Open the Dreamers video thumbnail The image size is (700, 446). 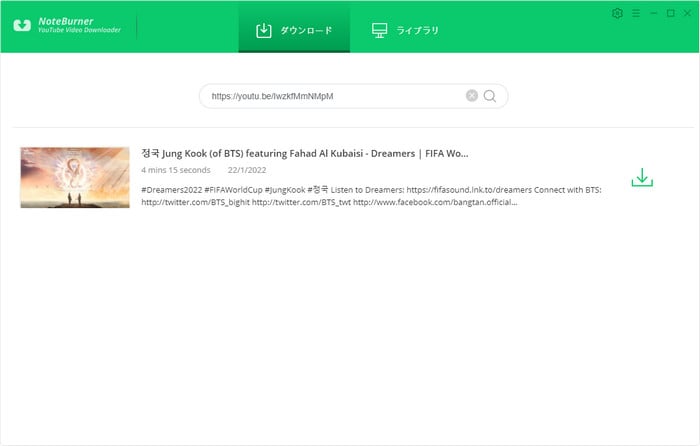75,177
